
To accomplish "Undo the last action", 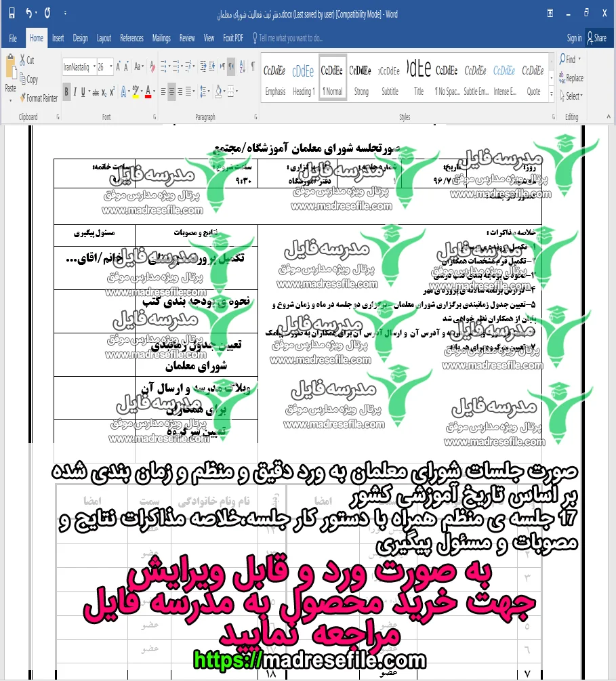I will click(28, 14).
